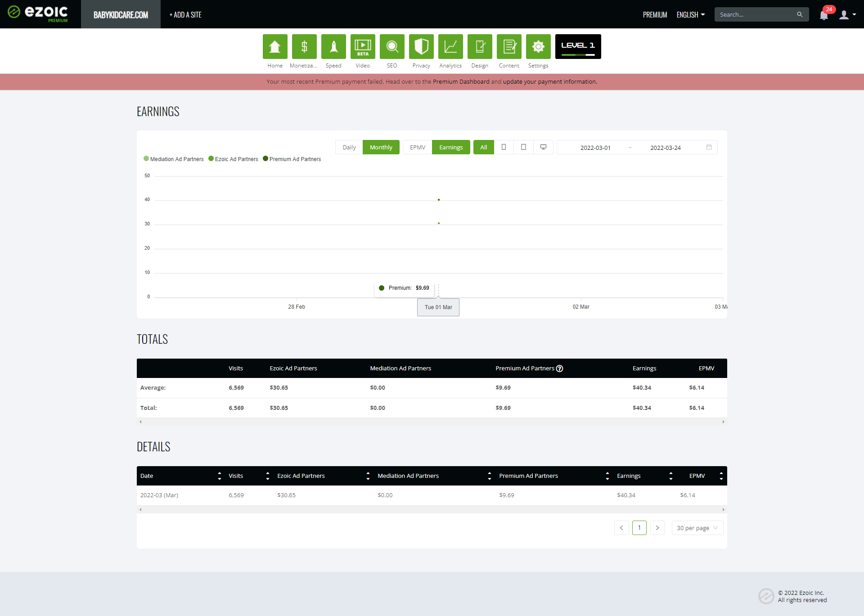Screen dimensions: 864x616
Task: Click the Details table horizontal scrollbar
Action: 432,509
